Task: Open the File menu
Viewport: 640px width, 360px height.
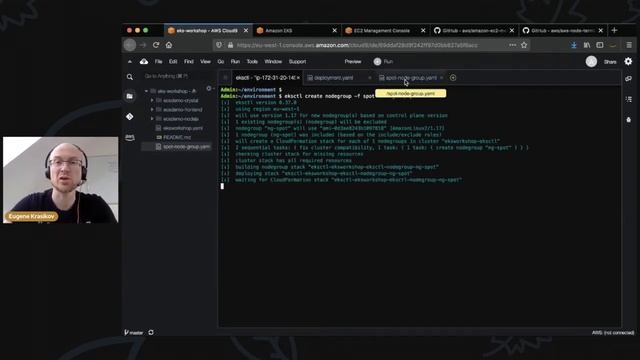Action: (x=158, y=62)
